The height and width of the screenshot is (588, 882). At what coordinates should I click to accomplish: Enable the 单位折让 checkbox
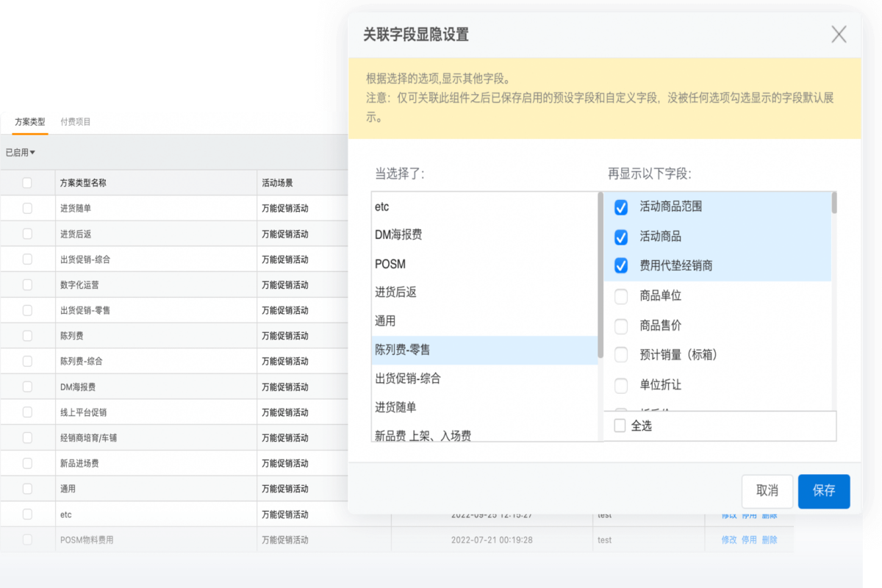coord(621,385)
